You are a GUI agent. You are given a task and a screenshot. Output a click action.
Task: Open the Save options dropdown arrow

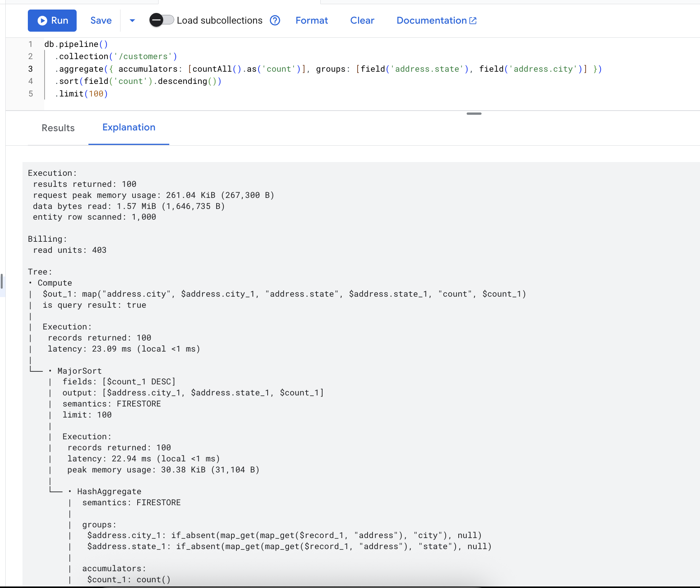pyautogui.click(x=132, y=21)
